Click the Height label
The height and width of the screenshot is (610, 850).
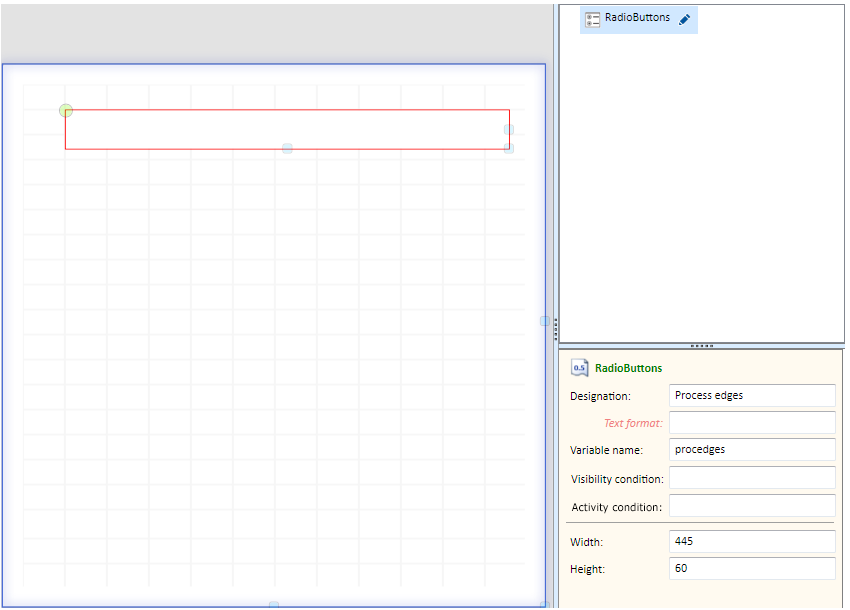tap(587, 569)
